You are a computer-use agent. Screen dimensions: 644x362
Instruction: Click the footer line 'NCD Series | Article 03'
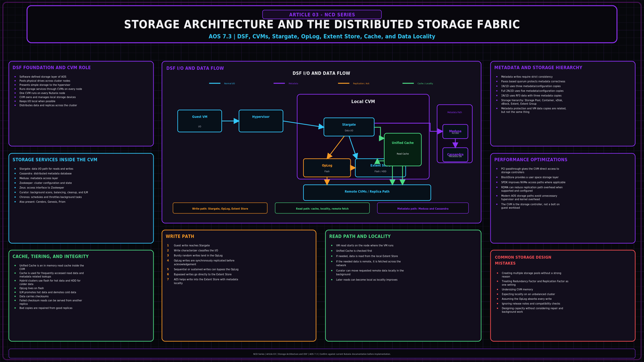tap(322, 354)
